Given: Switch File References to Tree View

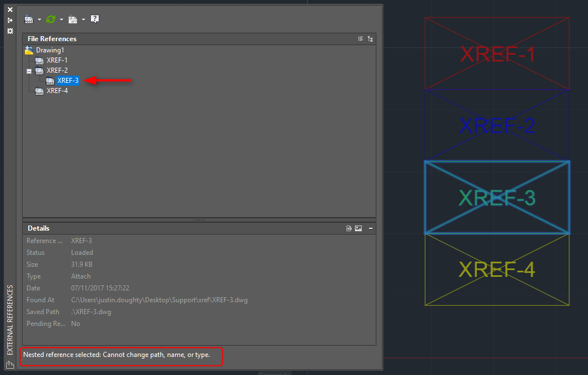Looking at the screenshot, I should point(370,39).
